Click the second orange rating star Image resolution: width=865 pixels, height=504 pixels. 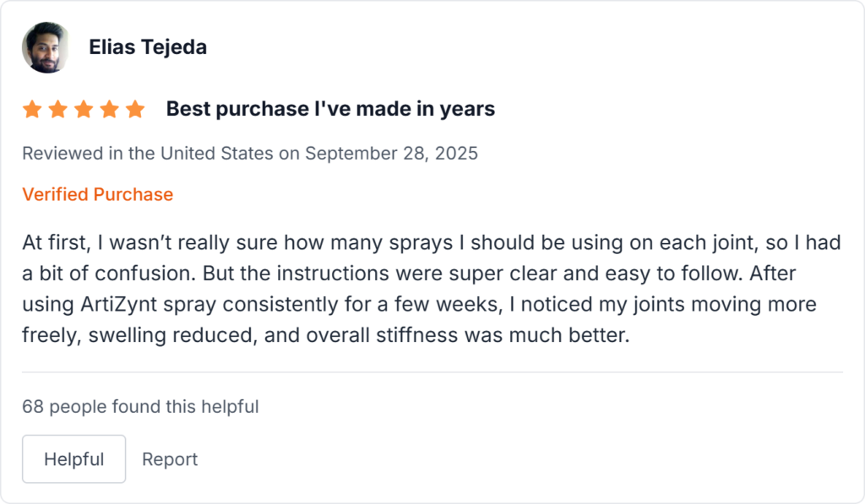(x=57, y=109)
